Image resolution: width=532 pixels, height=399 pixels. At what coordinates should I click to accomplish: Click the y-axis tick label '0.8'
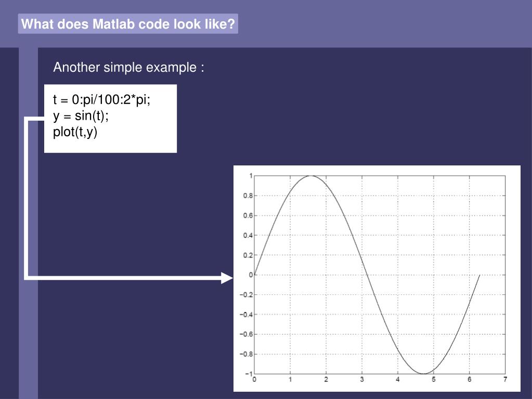(x=248, y=196)
